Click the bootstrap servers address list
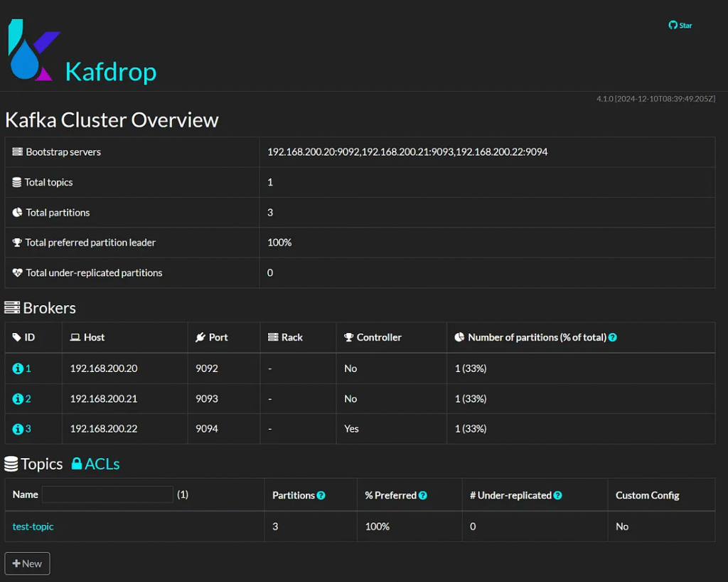The height and width of the screenshot is (582, 728). click(x=407, y=152)
